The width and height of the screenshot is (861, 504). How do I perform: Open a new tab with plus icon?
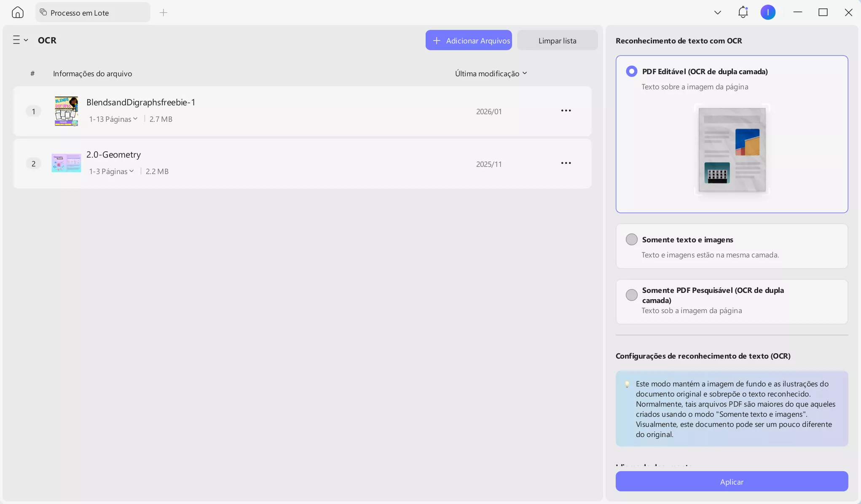click(x=164, y=13)
